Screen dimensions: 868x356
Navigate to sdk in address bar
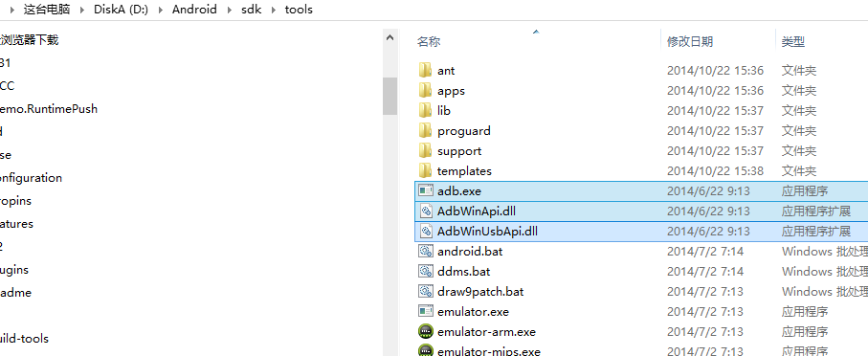pyautogui.click(x=251, y=10)
